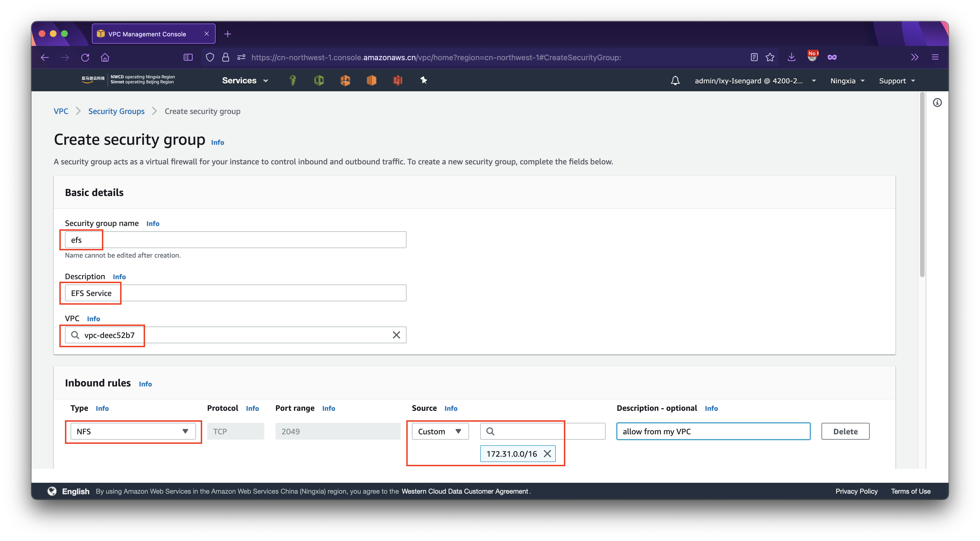Open the reader view icon in address bar
Image resolution: width=980 pixels, height=541 pixels.
[754, 57]
